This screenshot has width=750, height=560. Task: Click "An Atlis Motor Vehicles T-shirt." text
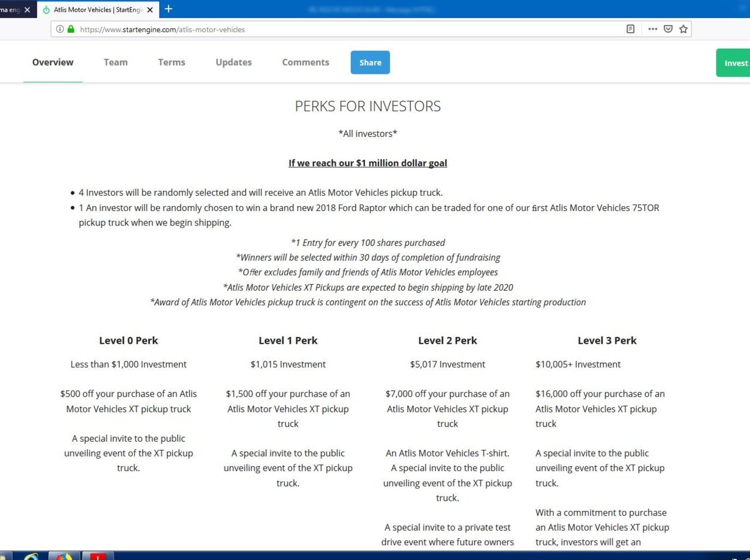[448, 453]
